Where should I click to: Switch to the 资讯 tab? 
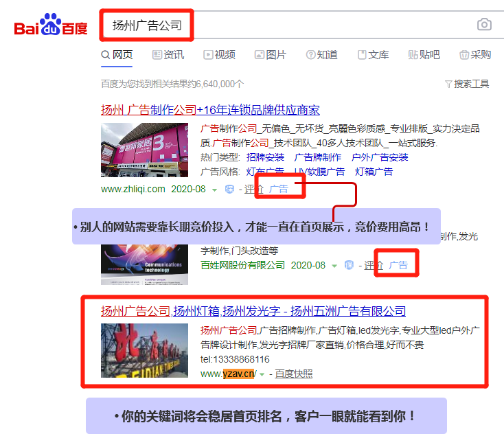168,55
